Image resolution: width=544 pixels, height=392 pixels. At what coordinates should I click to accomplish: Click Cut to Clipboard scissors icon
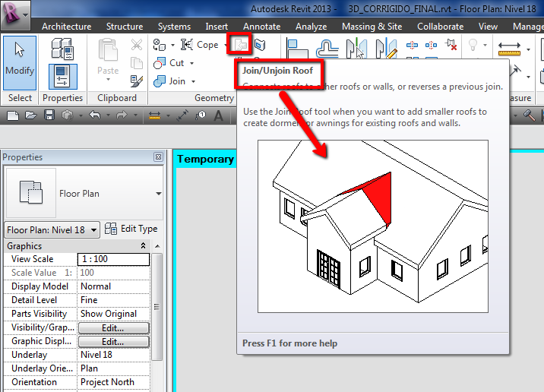pyautogui.click(x=137, y=45)
